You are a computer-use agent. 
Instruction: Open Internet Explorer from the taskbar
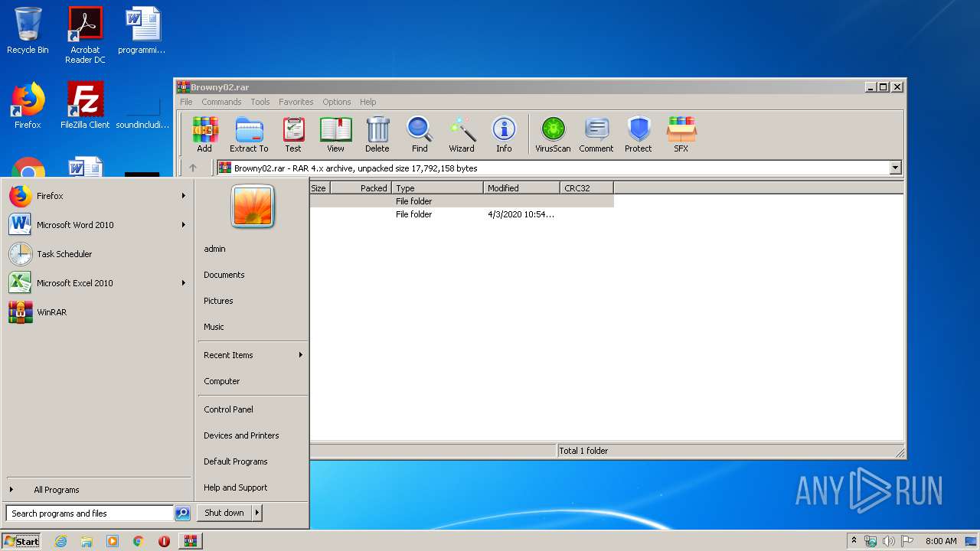(x=60, y=541)
